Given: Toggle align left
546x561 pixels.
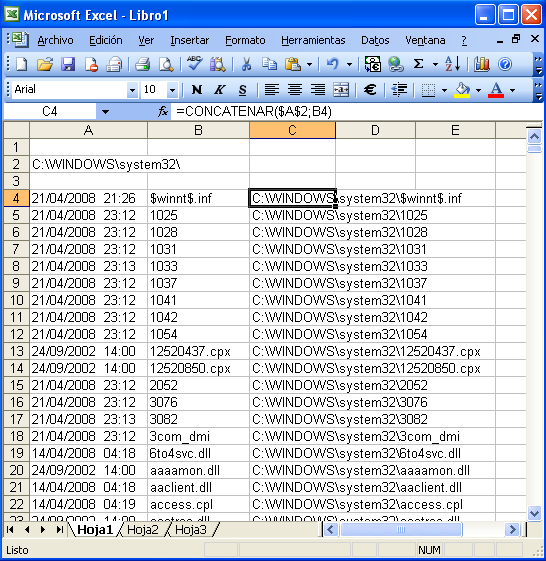Looking at the screenshot, I should click(x=272, y=89).
